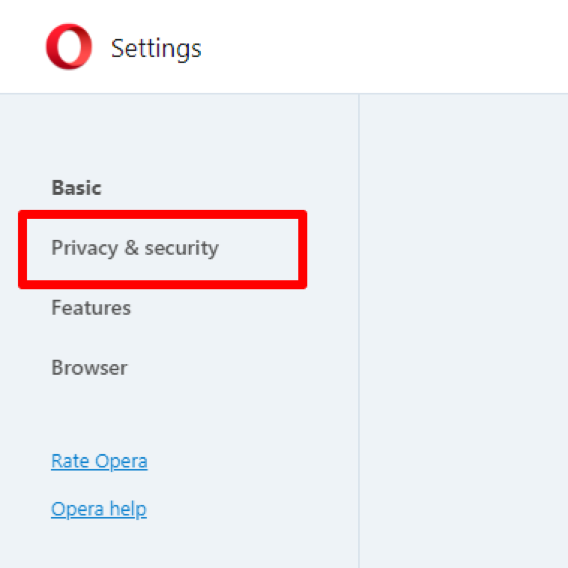Click the white header bar beside Settings
The height and width of the screenshot is (568, 568).
[x=384, y=47]
